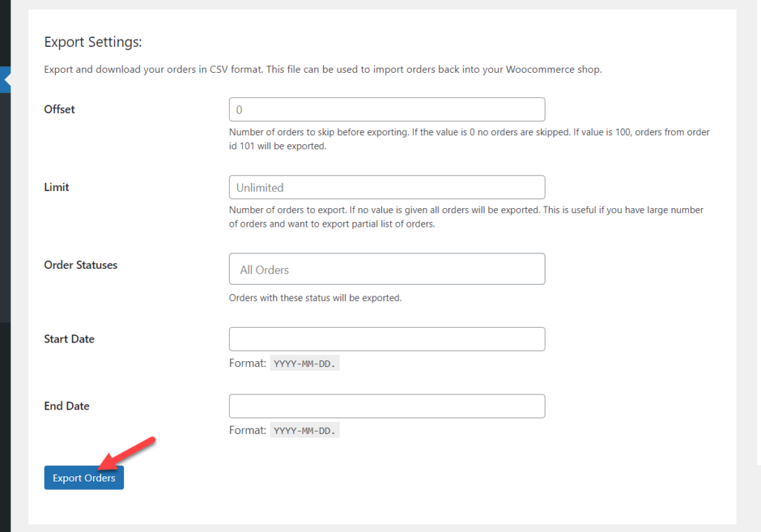Click the YYYY-MM-DD format hint under End Date
Viewport: 761px width, 532px height.
coord(305,430)
